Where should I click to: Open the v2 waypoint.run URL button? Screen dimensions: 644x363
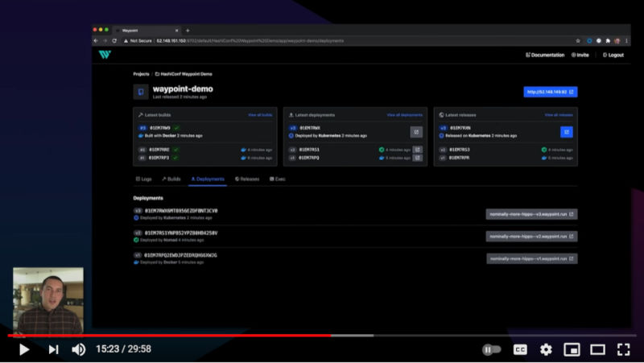tap(531, 237)
